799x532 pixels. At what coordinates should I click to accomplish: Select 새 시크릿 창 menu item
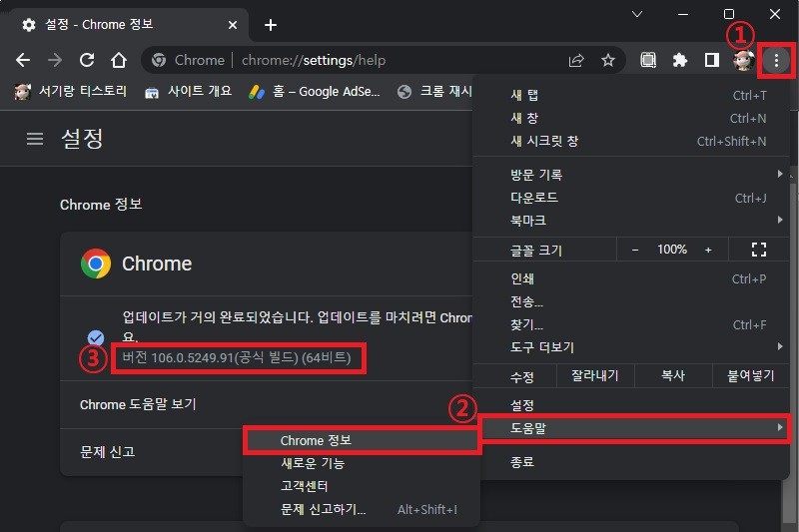631,141
